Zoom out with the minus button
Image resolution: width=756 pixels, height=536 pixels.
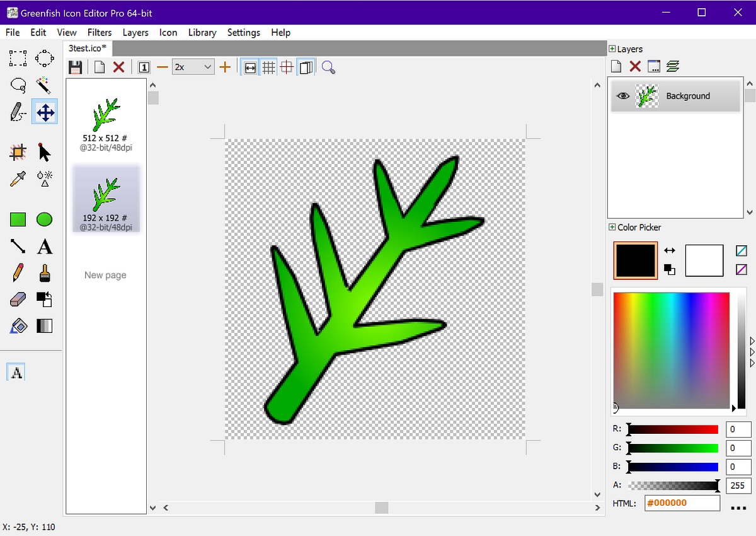(163, 67)
